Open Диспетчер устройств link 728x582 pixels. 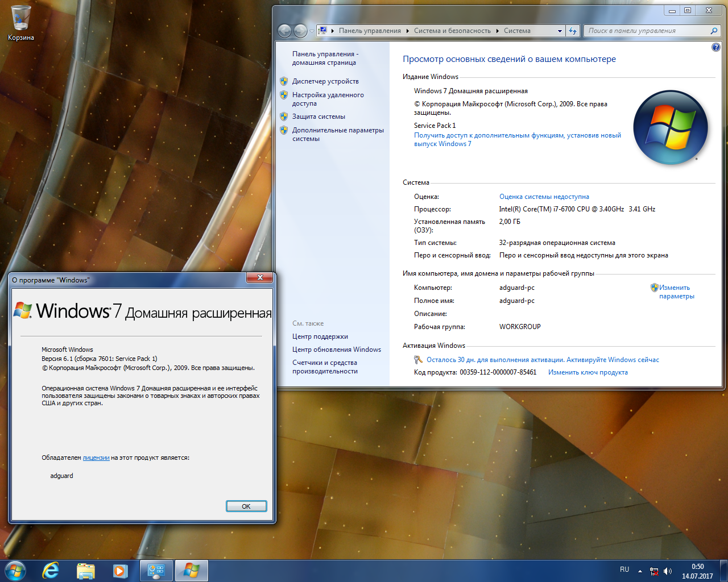point(325,81)
